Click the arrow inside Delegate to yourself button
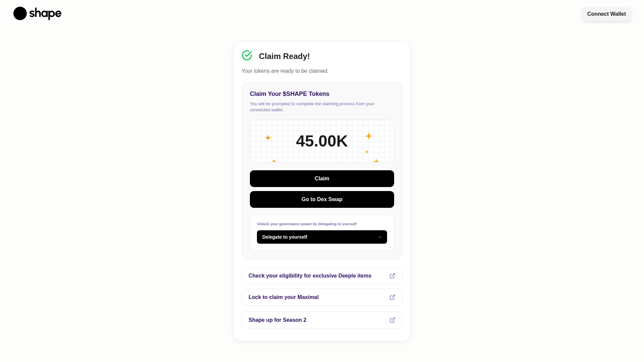 [x=379, y=237]
